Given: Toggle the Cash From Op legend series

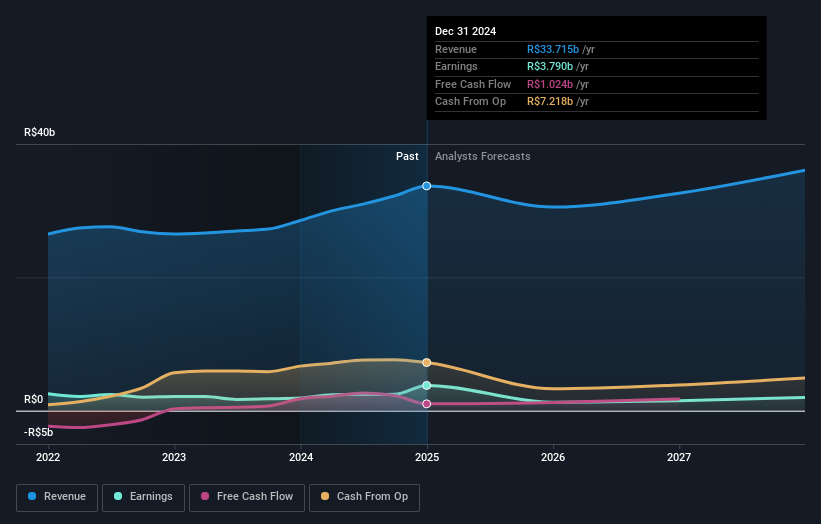Looking at the screenshot, I should pos(364,497).
